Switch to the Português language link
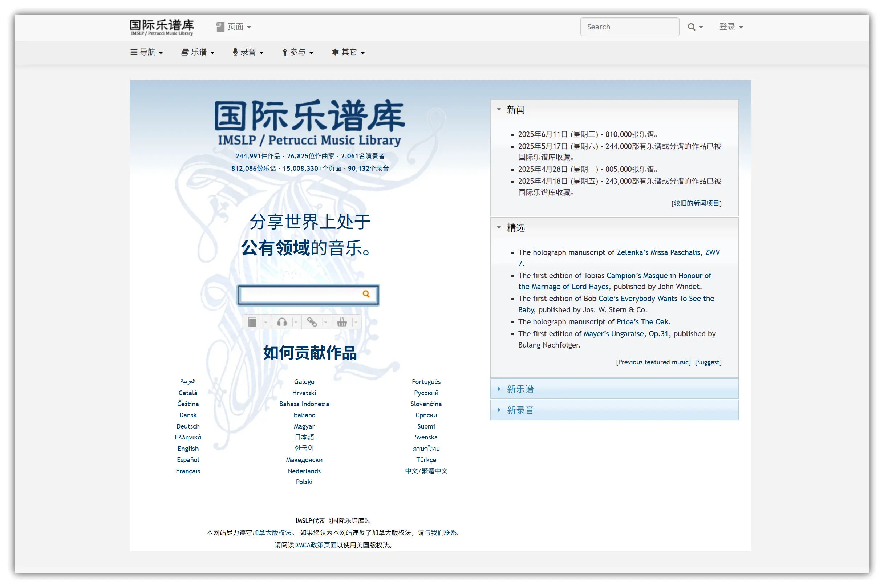The height and width of the screenshot is (588, 884). 426,382
